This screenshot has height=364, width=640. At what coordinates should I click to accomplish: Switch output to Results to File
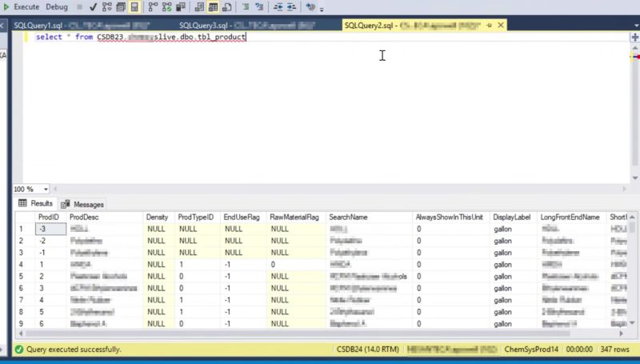(227, 7)
